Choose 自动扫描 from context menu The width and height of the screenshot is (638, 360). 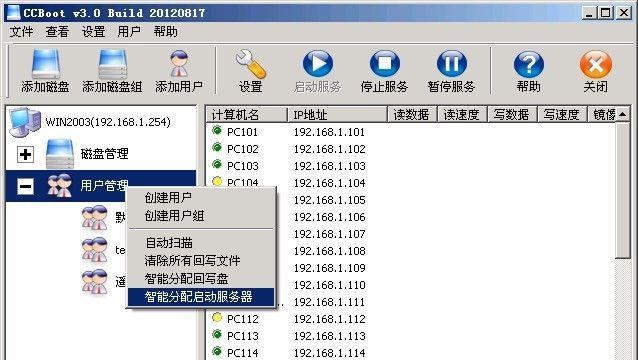point(201,243)
